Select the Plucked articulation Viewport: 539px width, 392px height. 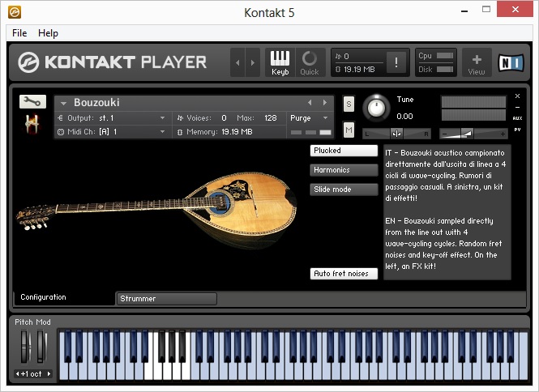pos(344,151)
